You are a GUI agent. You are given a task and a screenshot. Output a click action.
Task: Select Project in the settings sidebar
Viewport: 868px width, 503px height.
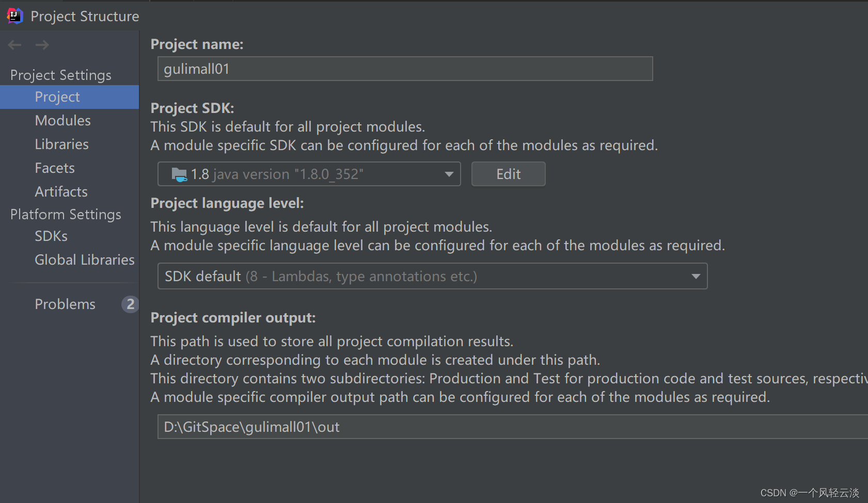(x=57, y=97)
